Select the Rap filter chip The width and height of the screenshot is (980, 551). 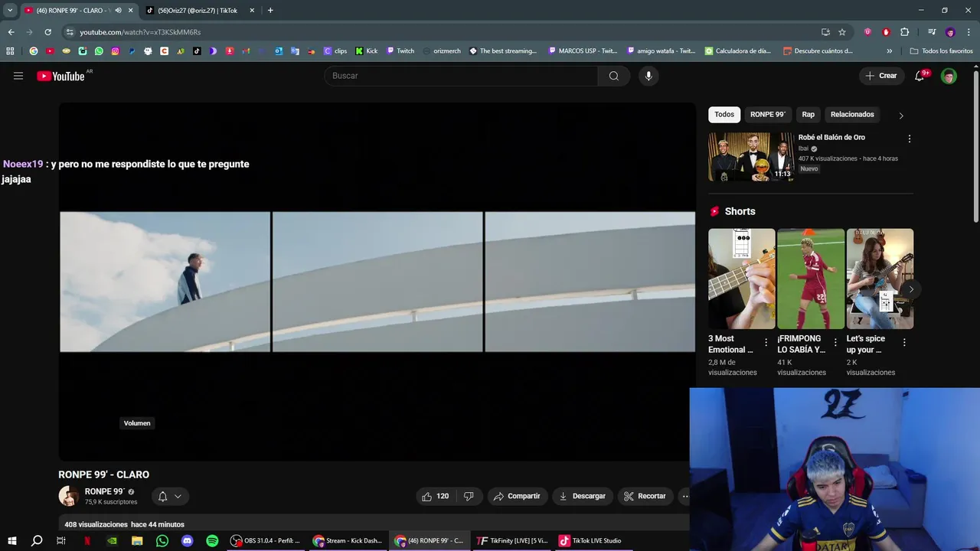pyautogui.click(x=808, y=115)
